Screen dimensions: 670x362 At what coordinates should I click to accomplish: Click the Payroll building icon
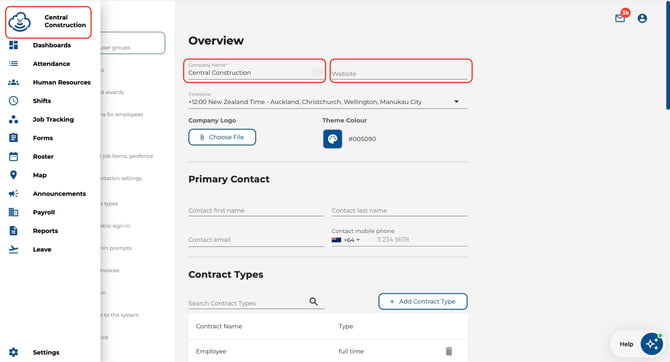click(x=14, y=212)
